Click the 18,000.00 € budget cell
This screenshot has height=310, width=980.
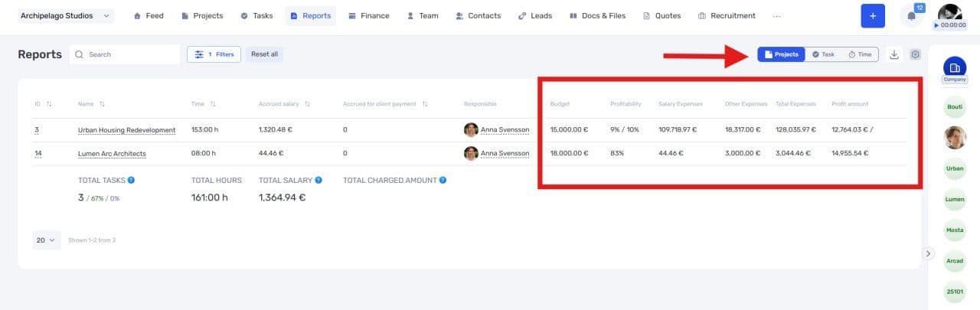point(569,154)
